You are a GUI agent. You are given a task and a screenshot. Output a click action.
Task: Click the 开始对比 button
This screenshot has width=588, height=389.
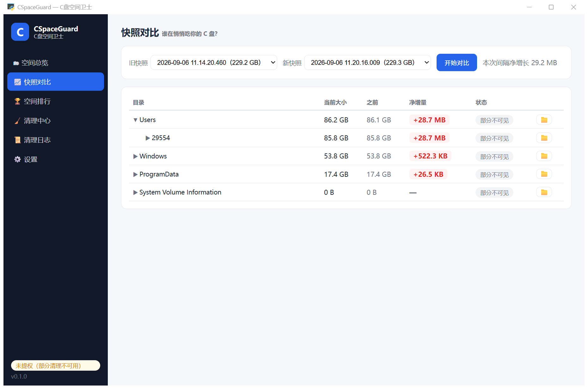coord(456,63)
